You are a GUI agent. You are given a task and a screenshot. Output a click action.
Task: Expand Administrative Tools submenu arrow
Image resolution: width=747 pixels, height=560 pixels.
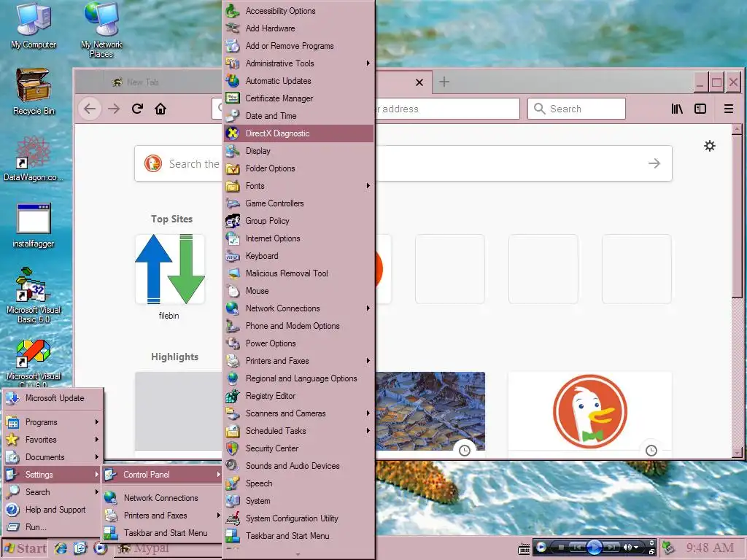point(368,63)
